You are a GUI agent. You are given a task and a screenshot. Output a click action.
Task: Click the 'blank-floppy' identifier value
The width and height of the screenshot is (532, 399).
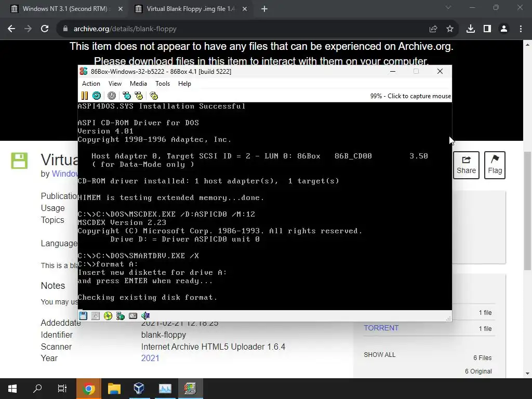(164, 335)
